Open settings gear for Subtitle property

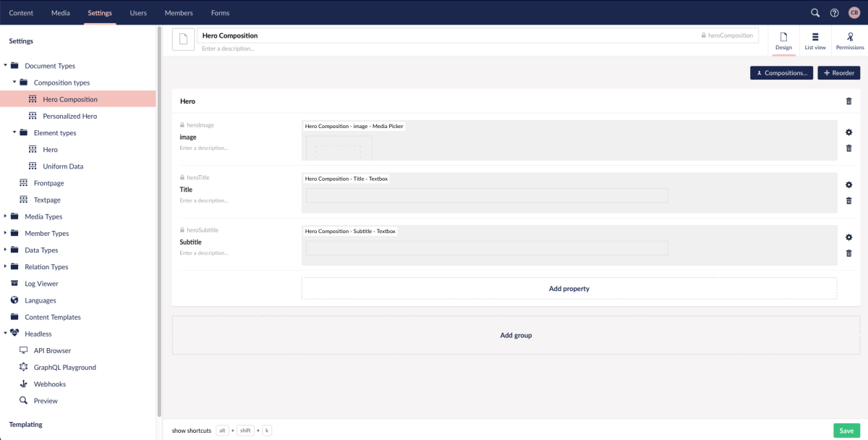(849, 237)
